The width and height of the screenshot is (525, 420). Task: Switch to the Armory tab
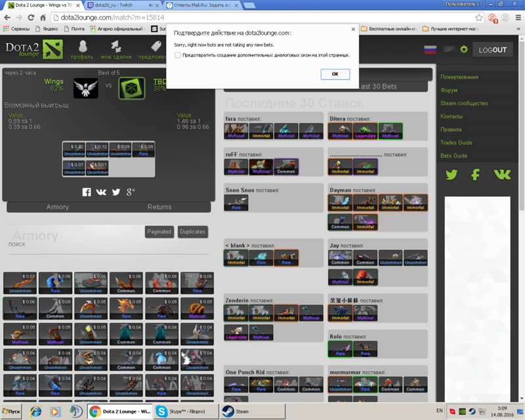tap(58, 207)
